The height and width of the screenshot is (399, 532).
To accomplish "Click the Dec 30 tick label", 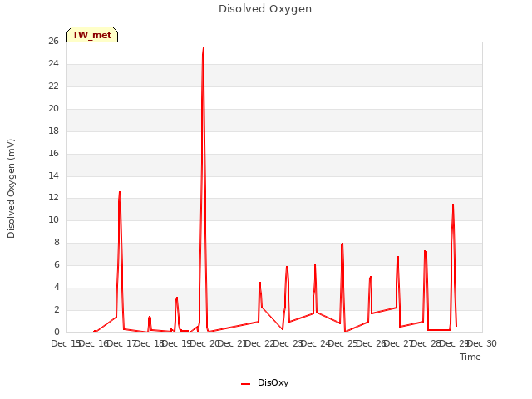I will [x=482, y=343].
